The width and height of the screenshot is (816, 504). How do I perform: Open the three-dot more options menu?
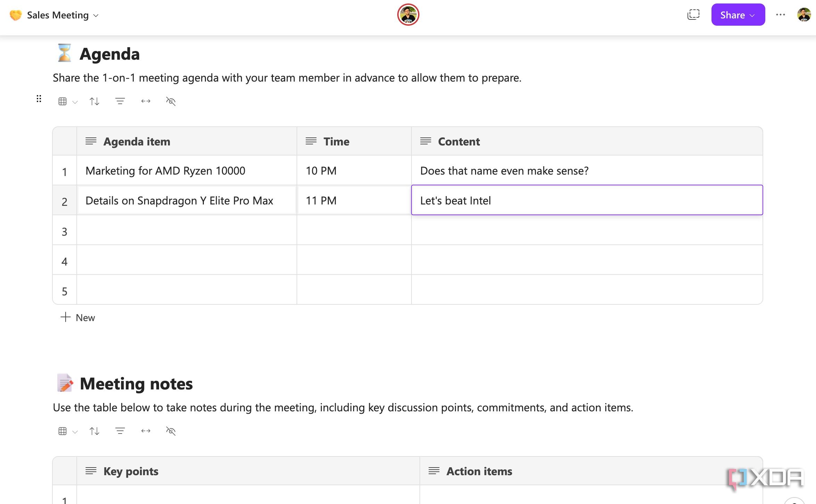point(781,15)
